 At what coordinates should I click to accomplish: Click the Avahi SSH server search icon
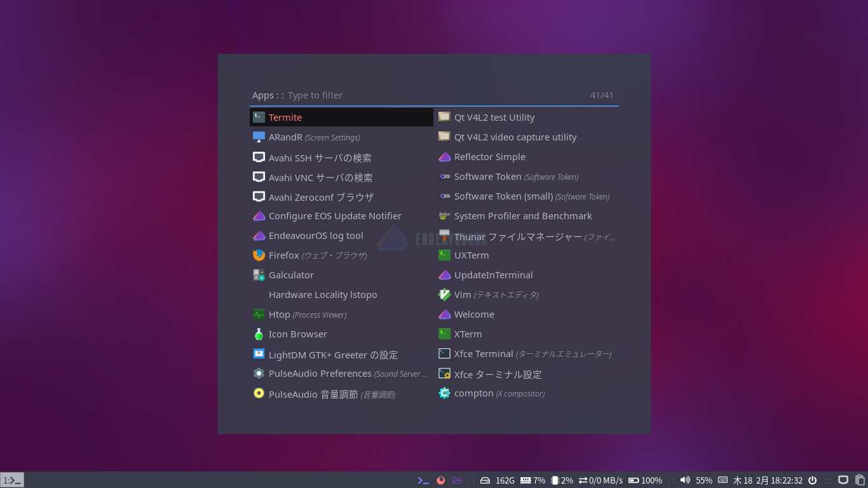[259, 157]
